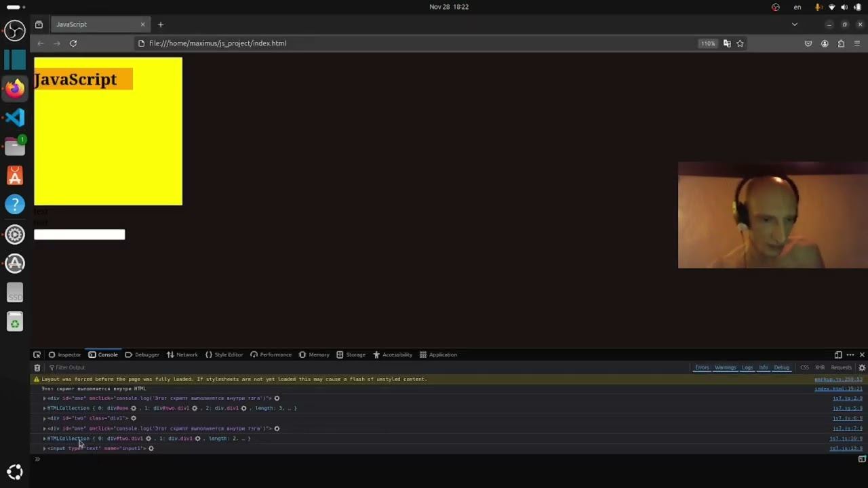The image size is (868, 488).
Task: Open system Settings gear in the dock
Action: [x=15, y=235]
